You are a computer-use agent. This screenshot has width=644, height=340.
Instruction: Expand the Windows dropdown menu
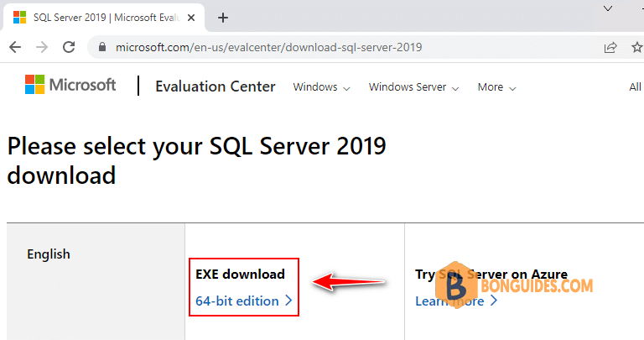coord(321,87)
